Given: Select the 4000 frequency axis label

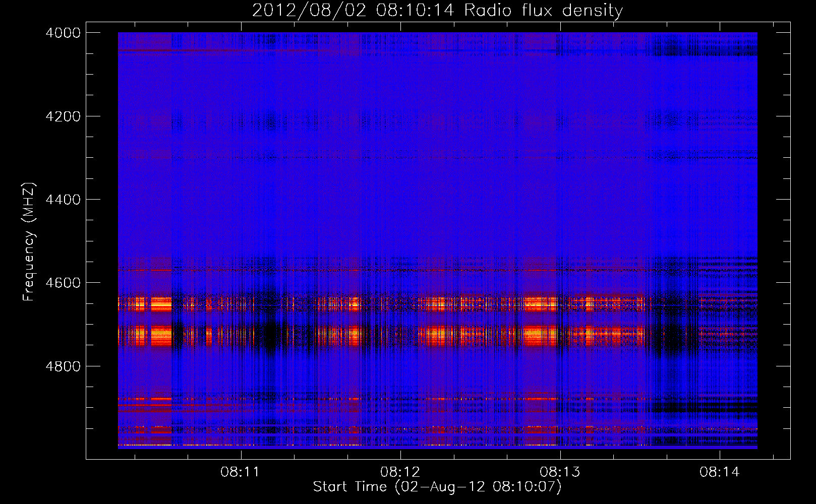Looking at the screenshot, I should click(x=63, y=33).
